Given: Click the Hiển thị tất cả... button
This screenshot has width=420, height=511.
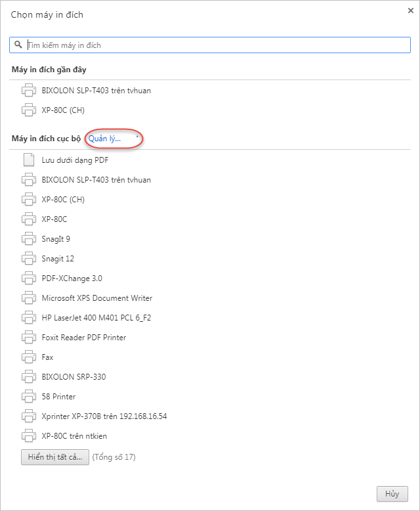Looking at the screenshot, I should click(x=55, y=457).
